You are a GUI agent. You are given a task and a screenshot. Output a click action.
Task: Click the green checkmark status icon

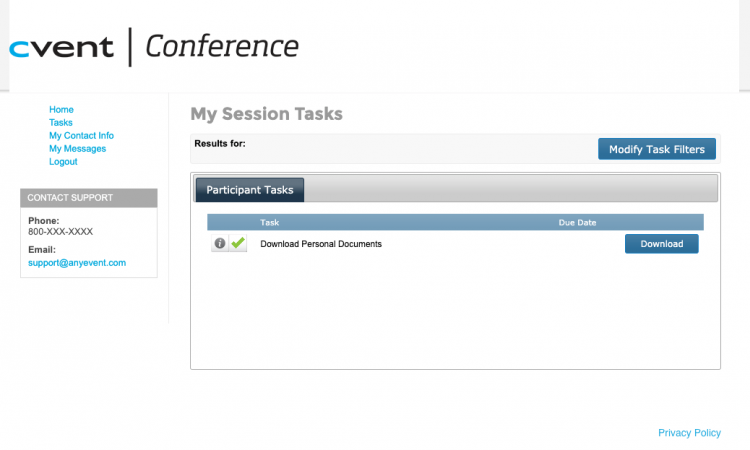pos(237,244)
